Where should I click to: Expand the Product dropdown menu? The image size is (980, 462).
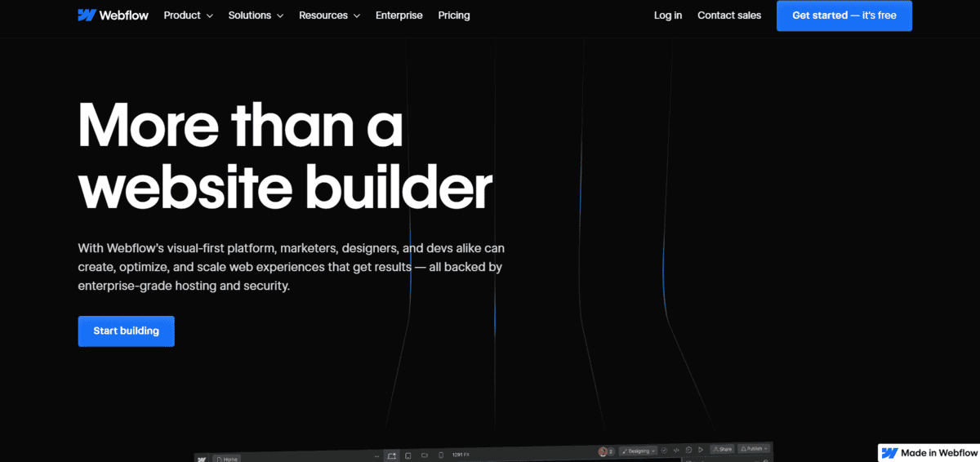coord(188,16)
